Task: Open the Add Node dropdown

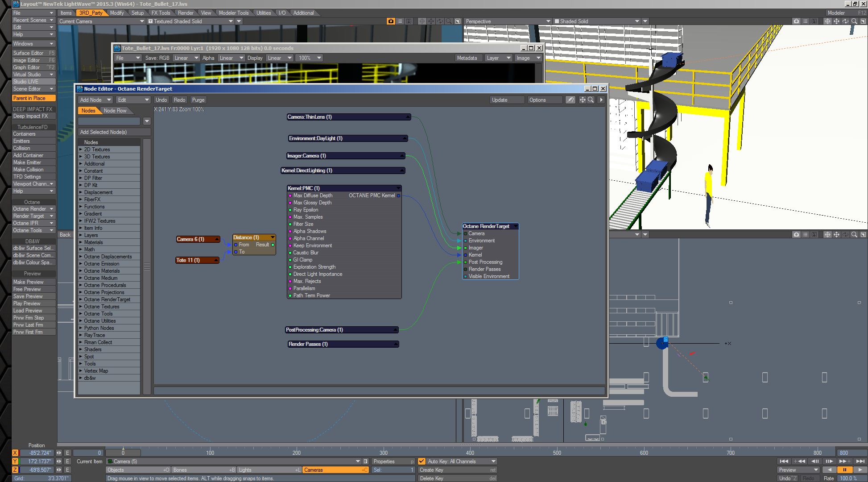Action: click(x=95, y=100)
